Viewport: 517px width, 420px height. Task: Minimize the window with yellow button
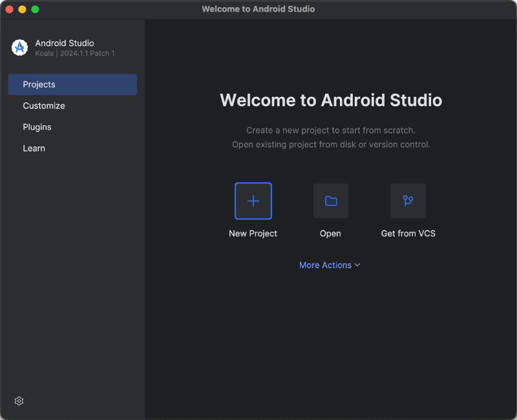[x=23, y=9]
